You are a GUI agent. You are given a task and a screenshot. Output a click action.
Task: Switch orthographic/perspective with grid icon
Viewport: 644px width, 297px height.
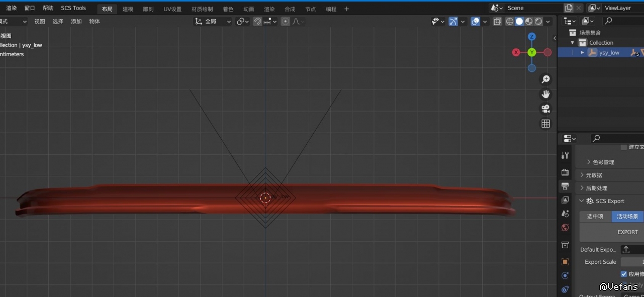(545, 124)
